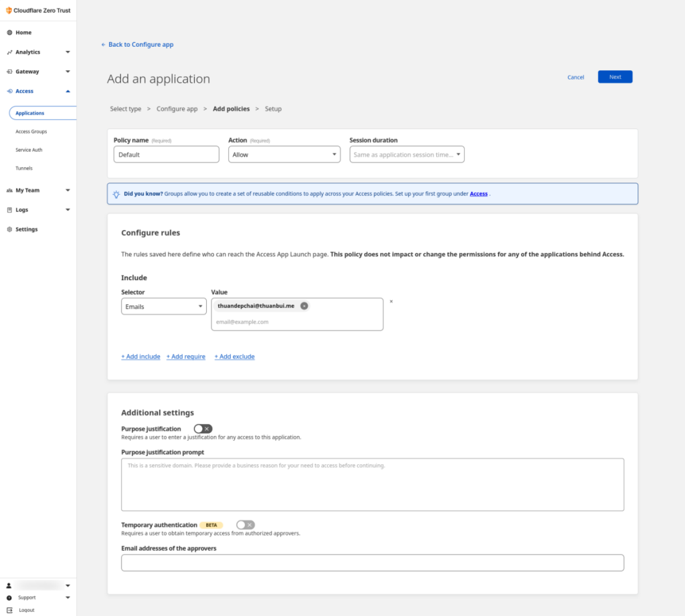Click + Add require
Screen dimensions: 685x616
tap(186, 356)
